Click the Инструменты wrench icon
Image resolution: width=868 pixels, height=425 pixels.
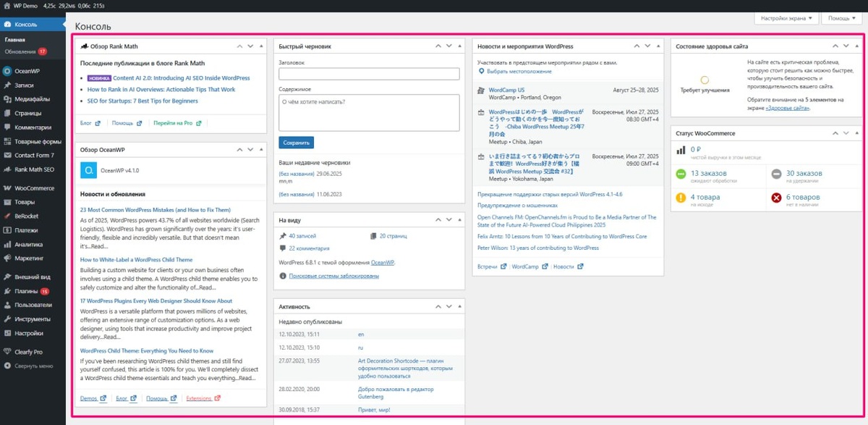click(x=7, y=319)
